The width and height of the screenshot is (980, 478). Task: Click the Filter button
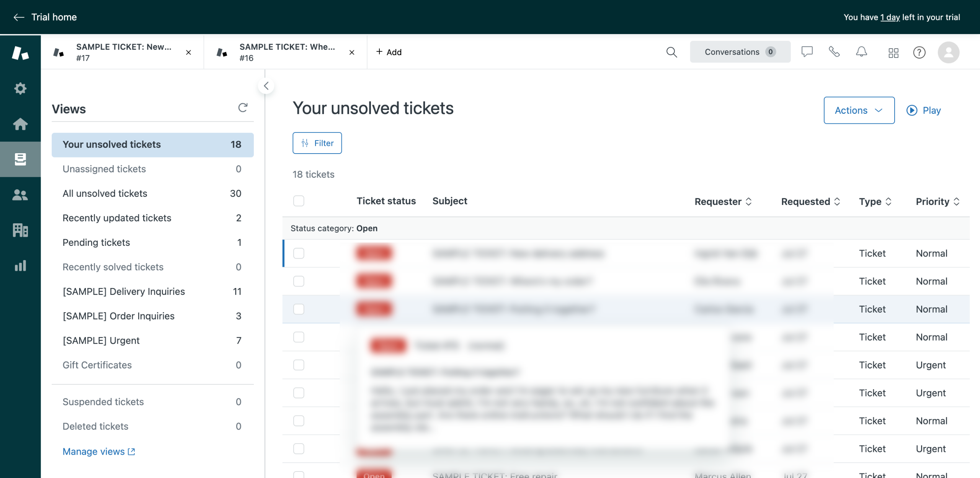tap(317, 143)
